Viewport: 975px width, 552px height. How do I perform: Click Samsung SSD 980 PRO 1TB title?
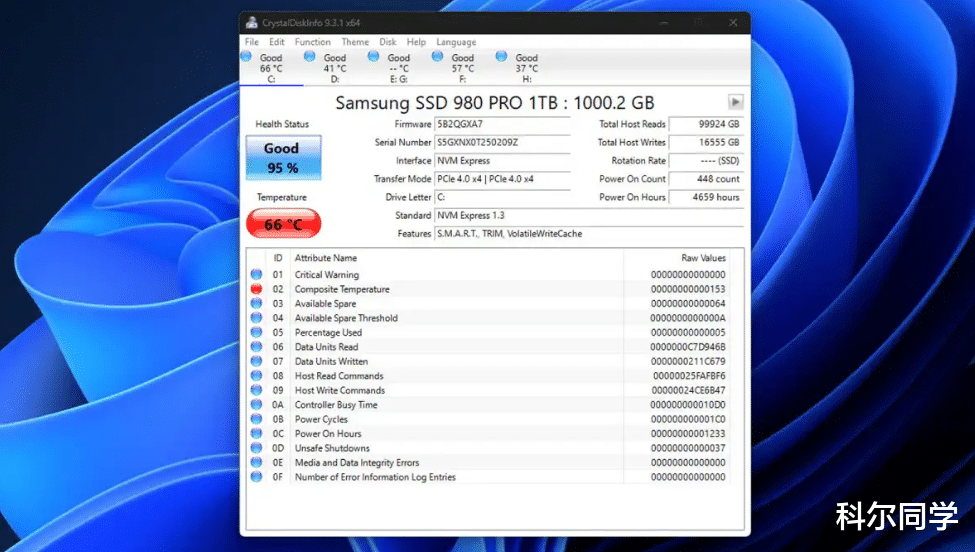(x=495, y=103)
